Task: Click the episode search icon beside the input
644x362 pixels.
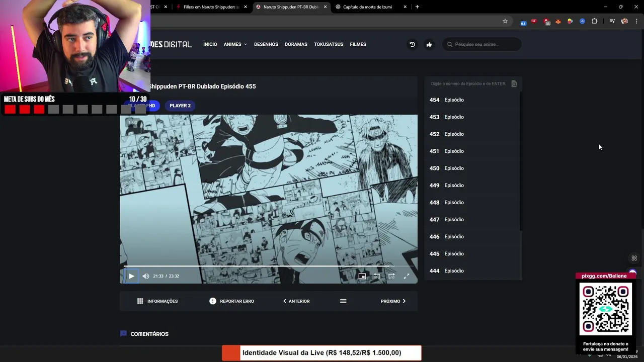Action: (514, 84)
